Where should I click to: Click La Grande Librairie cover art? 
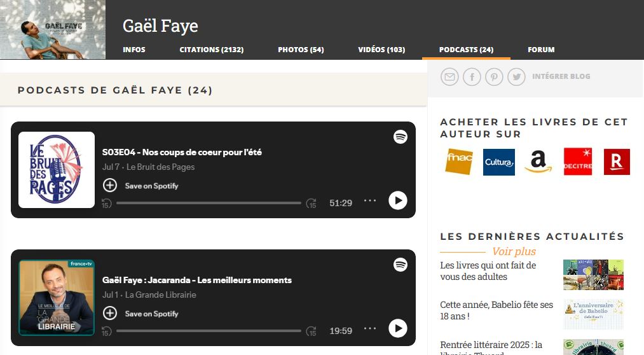[57, 298]
